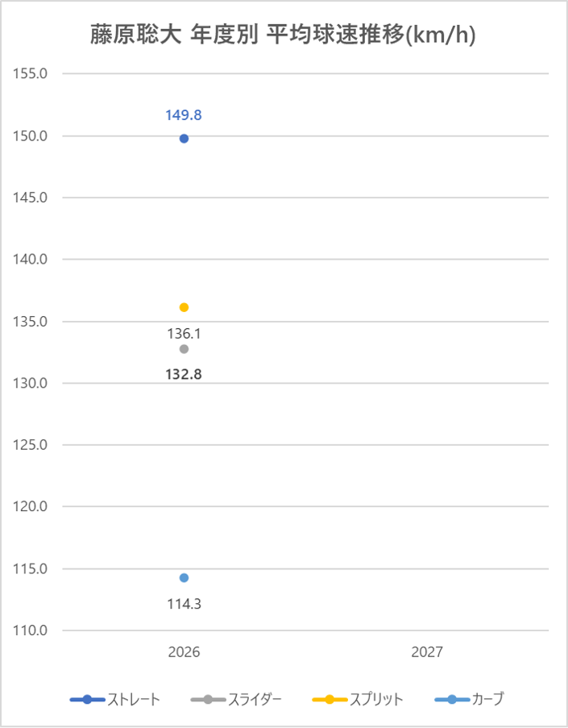
Task: Select the スプリット legend text entry
Action: tap(375, 699)
